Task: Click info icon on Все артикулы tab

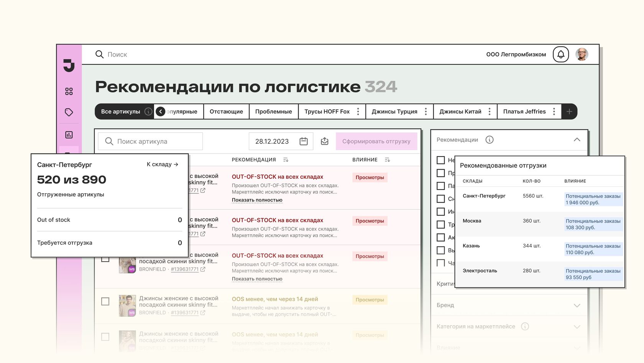Action: 148,111
